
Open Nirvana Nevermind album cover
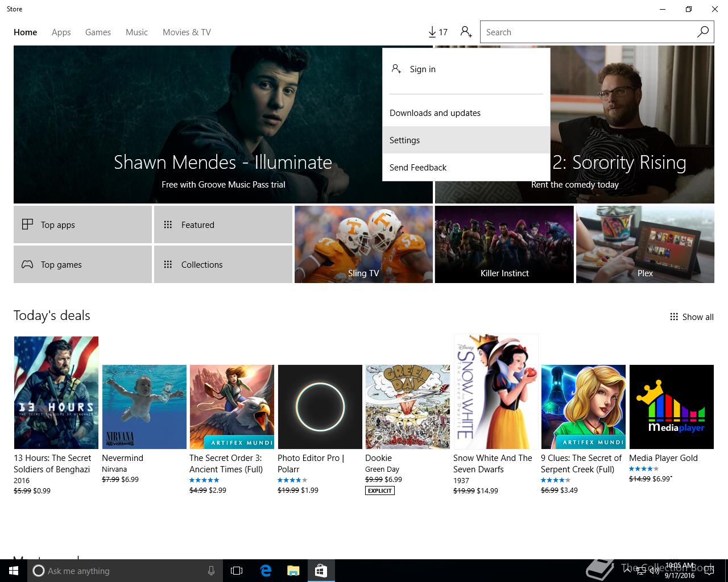tap(144, 407)
